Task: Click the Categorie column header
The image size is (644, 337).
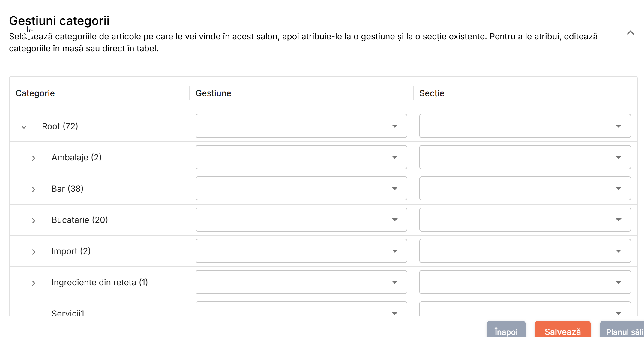Action: point(35,93)
